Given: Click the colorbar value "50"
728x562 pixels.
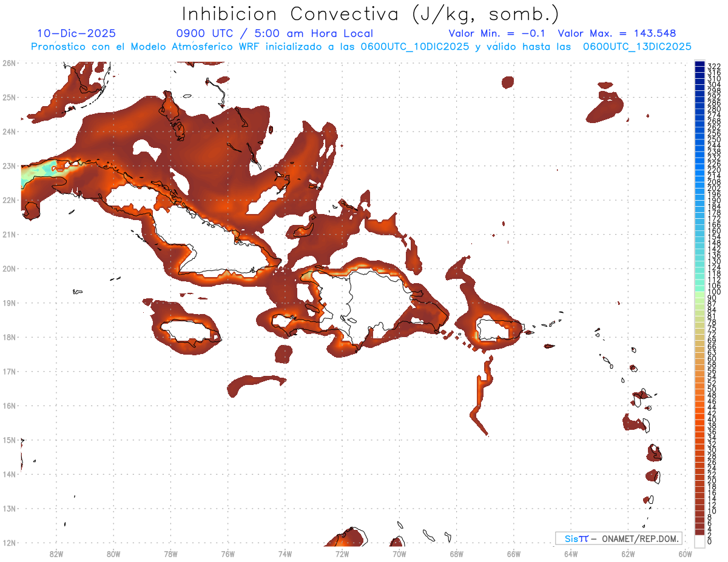Looking at the screenshot, I should (x=712, y=389).
